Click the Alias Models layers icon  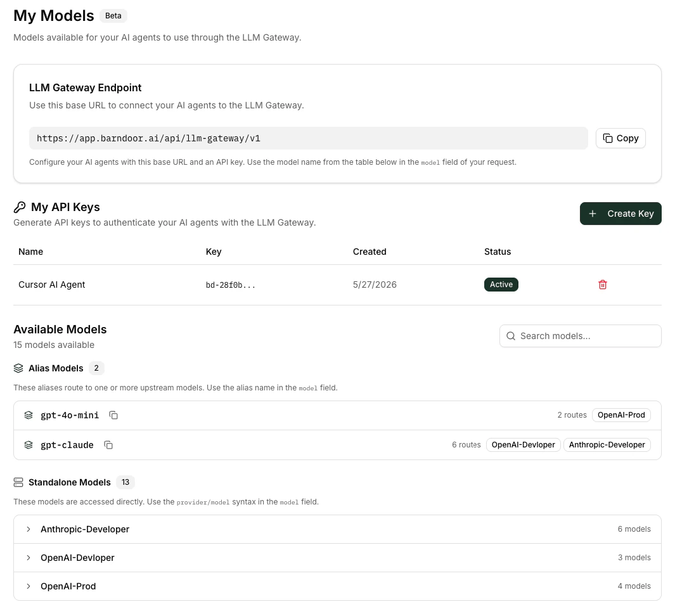(x=18, y=368)
